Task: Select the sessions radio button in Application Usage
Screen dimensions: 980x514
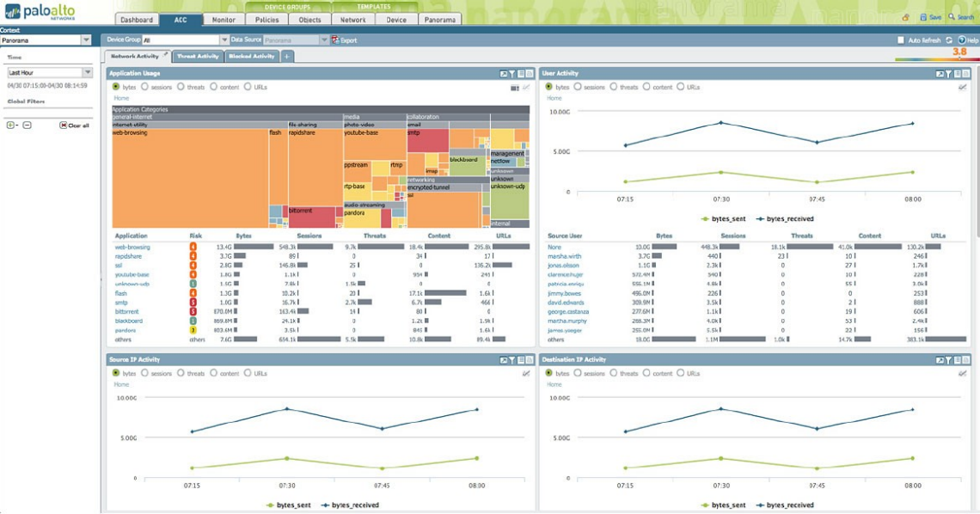Action: (144, 87)
